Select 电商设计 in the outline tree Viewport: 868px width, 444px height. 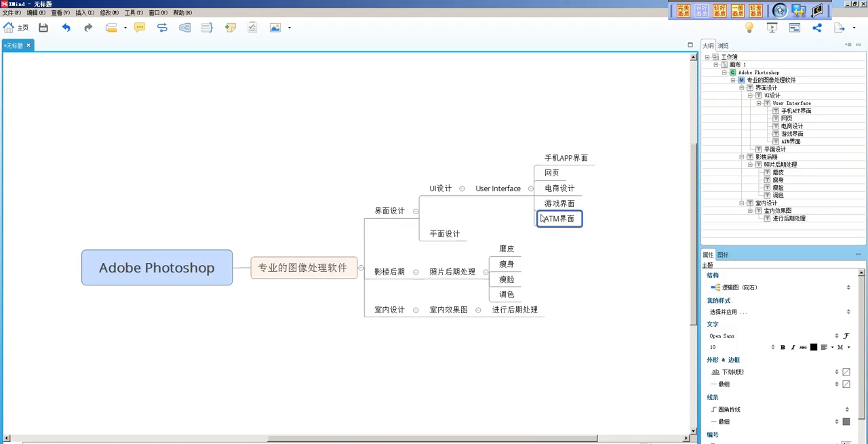pyautogui.click(x=791, y=126)
